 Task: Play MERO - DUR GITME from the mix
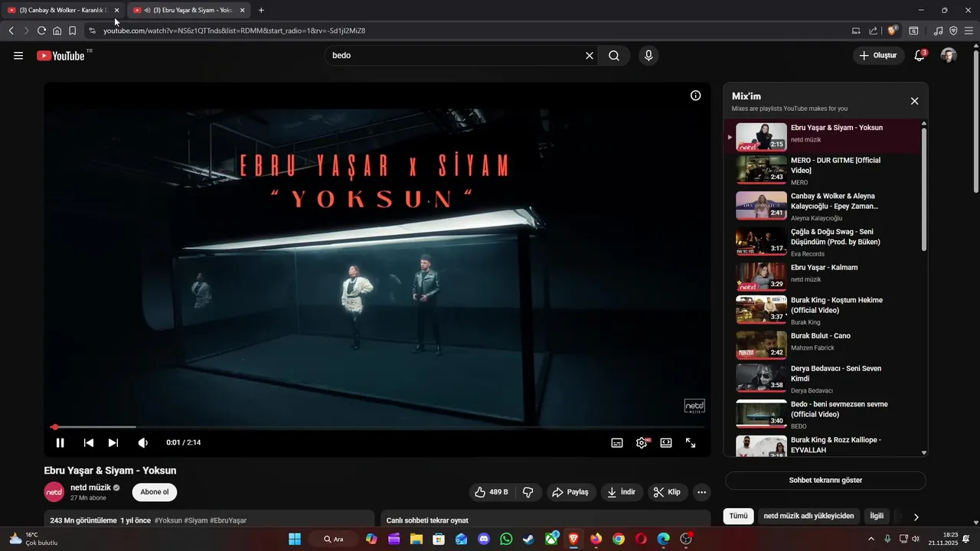[824, 171]
